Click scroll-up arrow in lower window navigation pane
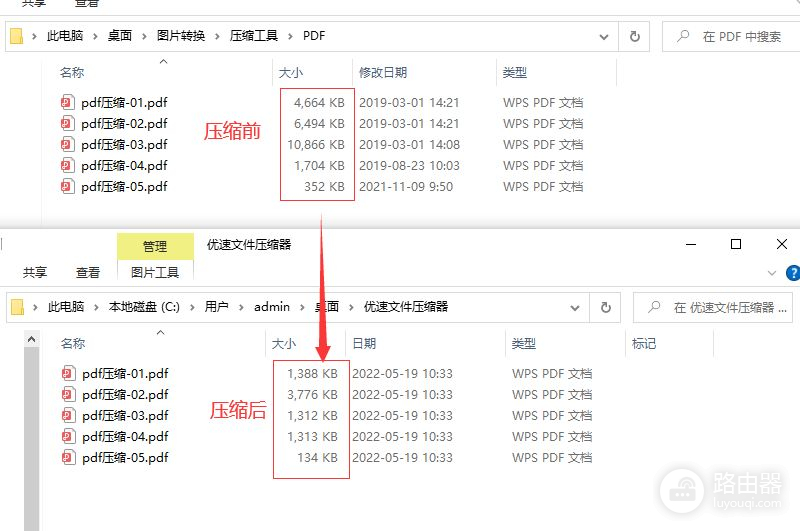The height and width of the screenshot is (531, 800). 32,339
